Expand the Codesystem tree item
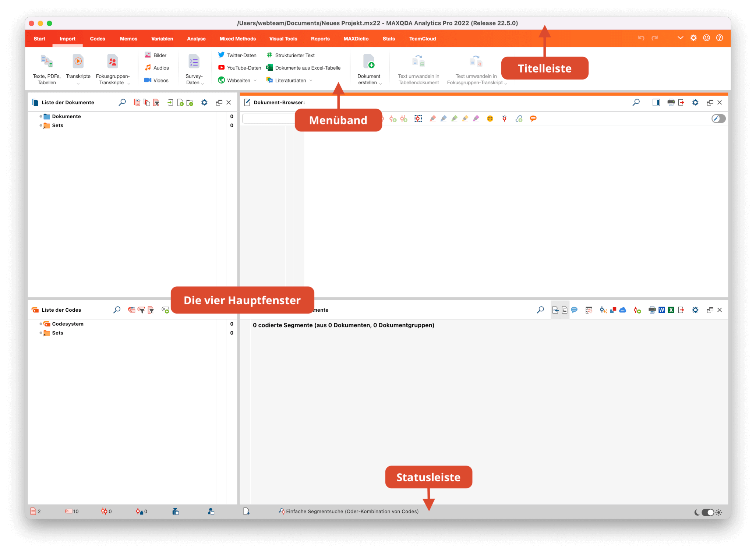This screenshot has height=552, width=756. tap(41, 324)
